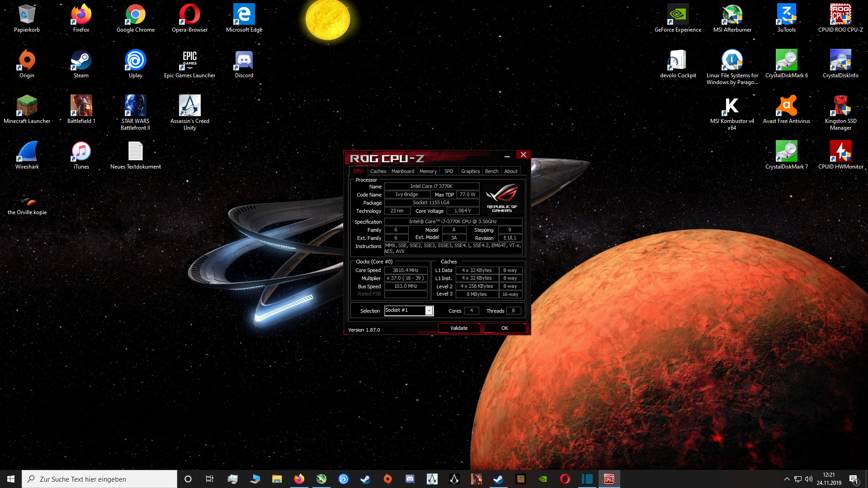Select CrystalDiskInfo desktop icon

tap(840, 64)
